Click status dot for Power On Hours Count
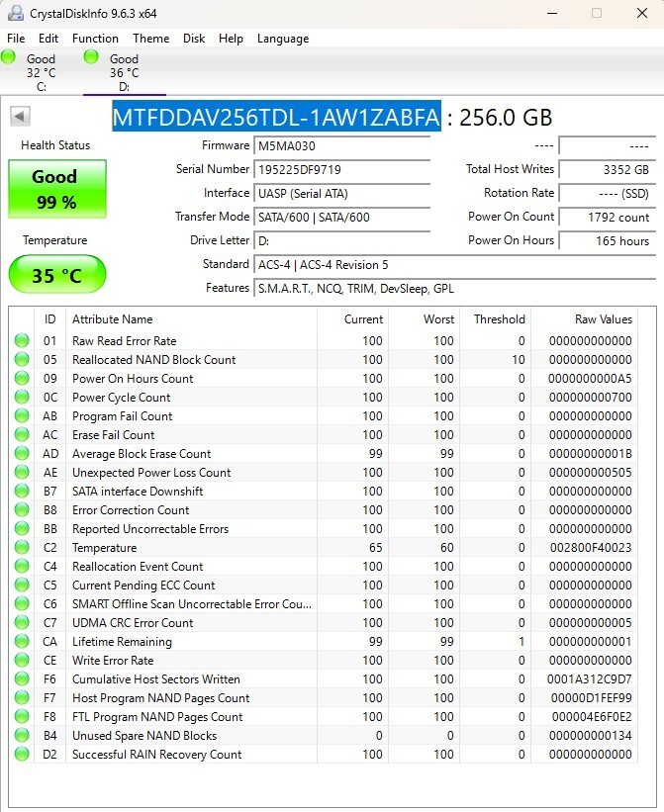The width and height of the screenshot is (664, 812). [x=22, y=379]
